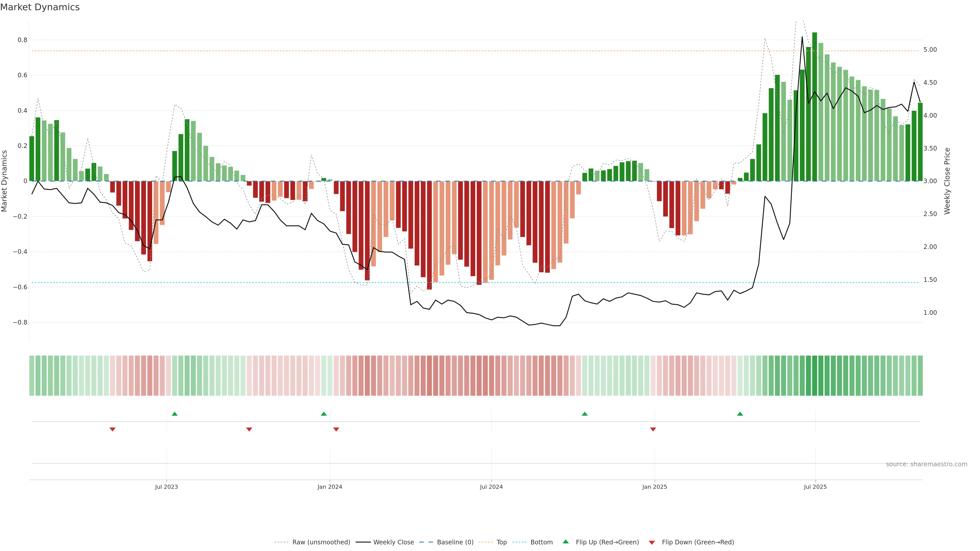
Task: Click the Flip Up legend triangle icon
Action: click(x=565, y=542)
